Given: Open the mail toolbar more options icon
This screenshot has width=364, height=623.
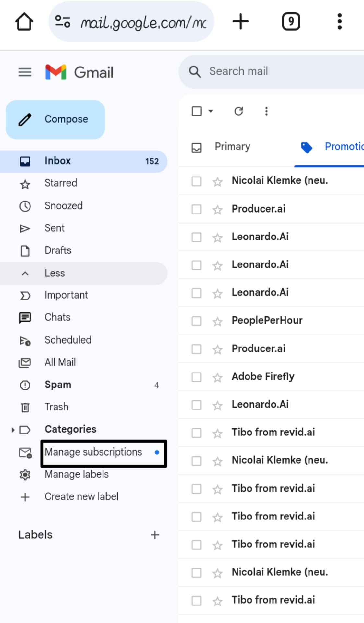Looking at the screenshot, I should 266,111.
